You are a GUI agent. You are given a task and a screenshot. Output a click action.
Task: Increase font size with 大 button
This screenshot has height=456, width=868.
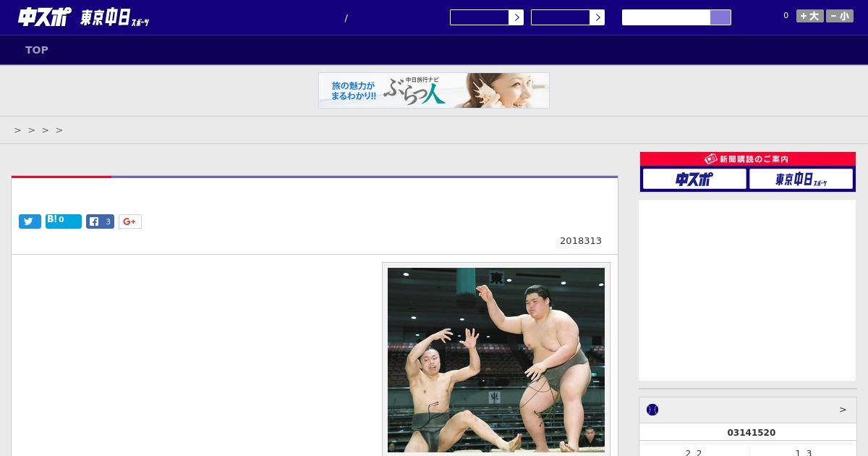point(810,16)
